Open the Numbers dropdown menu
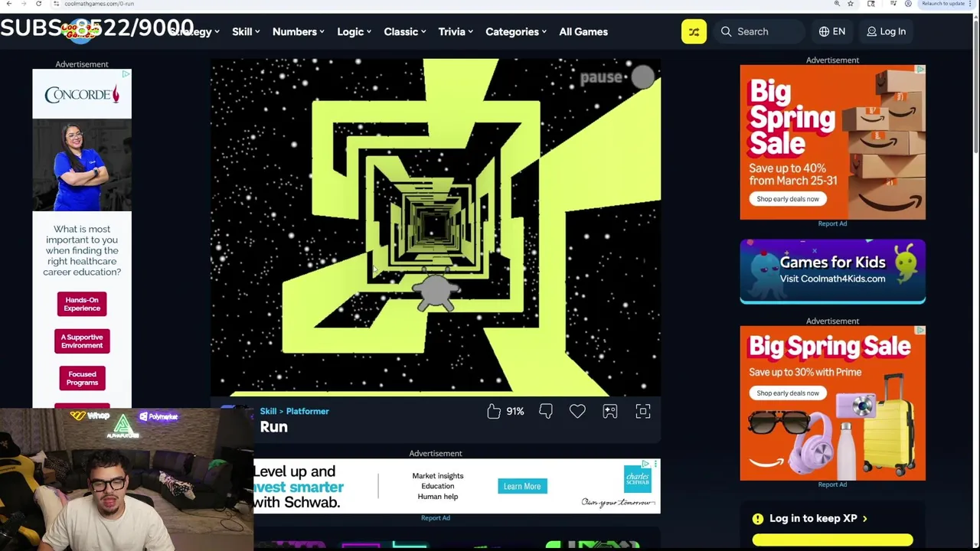Screen dimensions: 980x551 click(x=298, y=31)
